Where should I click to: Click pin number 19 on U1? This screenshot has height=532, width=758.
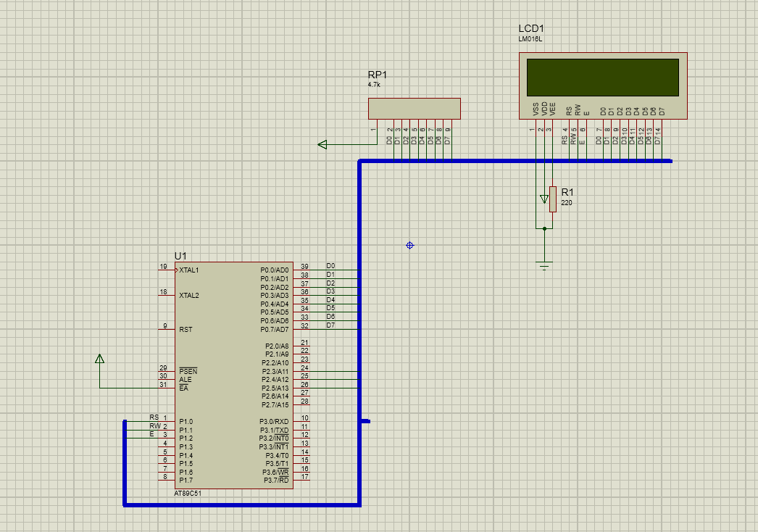[163, 267]
